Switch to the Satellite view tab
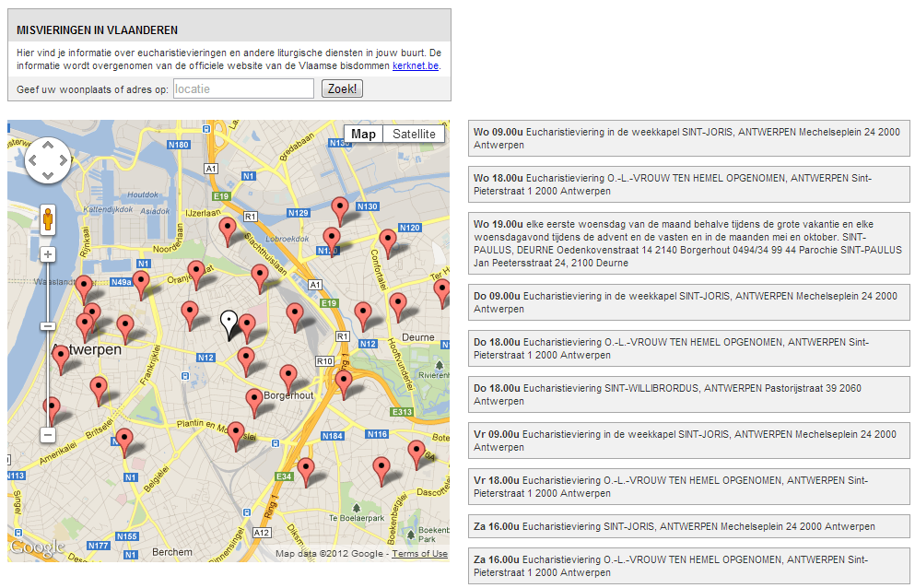Image resolution: width=915 pixels, height=588 pixels. (x=414, y=134)
